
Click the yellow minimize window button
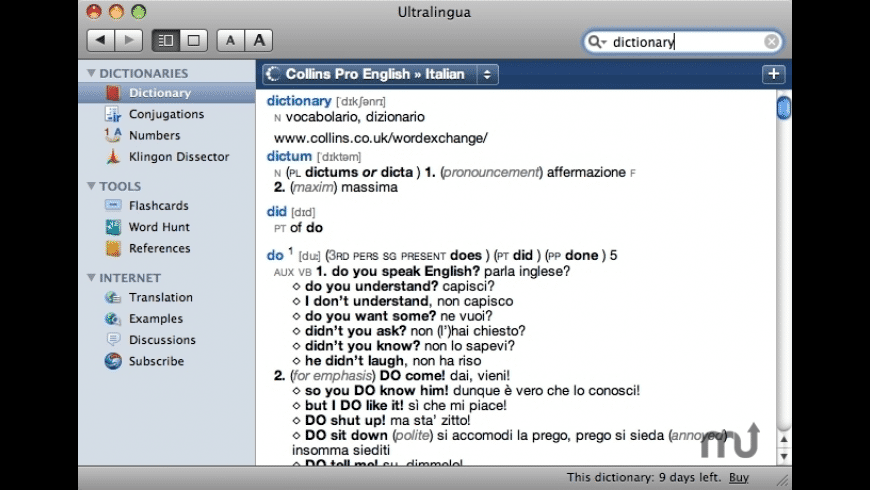(x=116, y=12)
